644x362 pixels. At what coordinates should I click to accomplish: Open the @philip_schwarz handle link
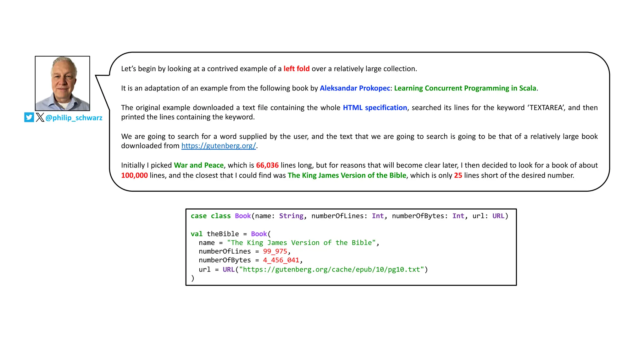pos(74,118)
